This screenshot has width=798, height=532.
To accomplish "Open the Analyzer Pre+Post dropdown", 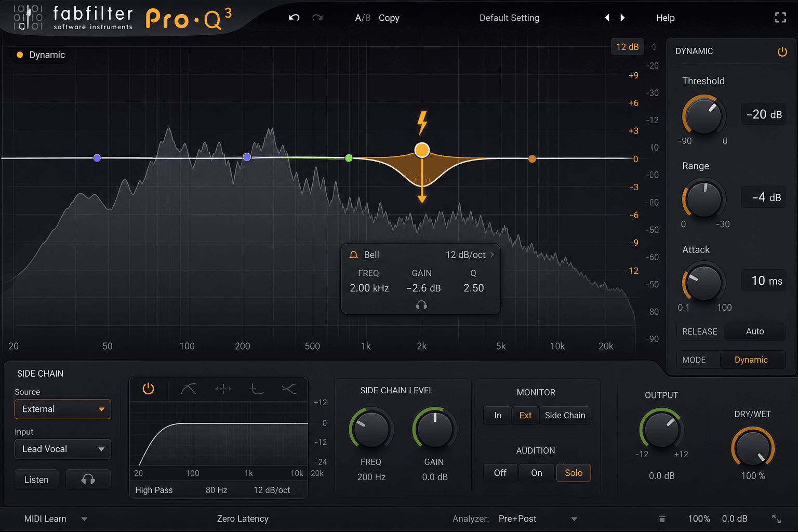I will tap(537, 518).
